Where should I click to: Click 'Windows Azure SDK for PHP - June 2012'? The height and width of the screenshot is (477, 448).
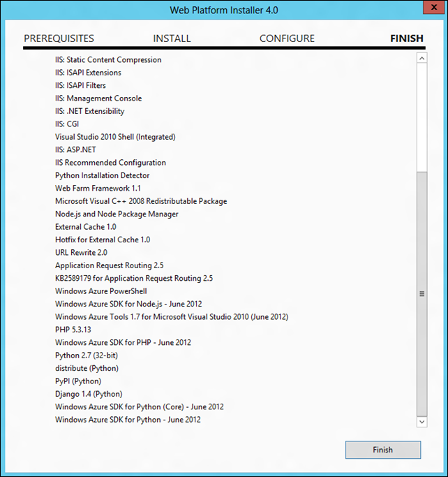(x=123, y=342)
